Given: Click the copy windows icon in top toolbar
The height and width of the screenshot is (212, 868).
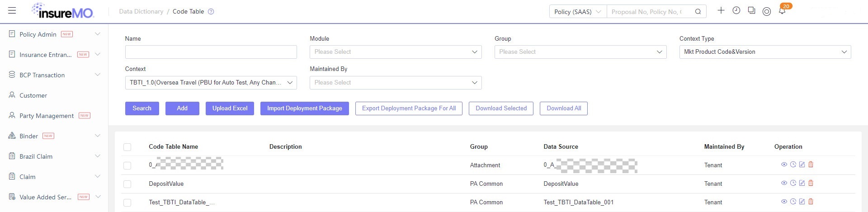Looking at the screenshot, I should tap(751, 10).
